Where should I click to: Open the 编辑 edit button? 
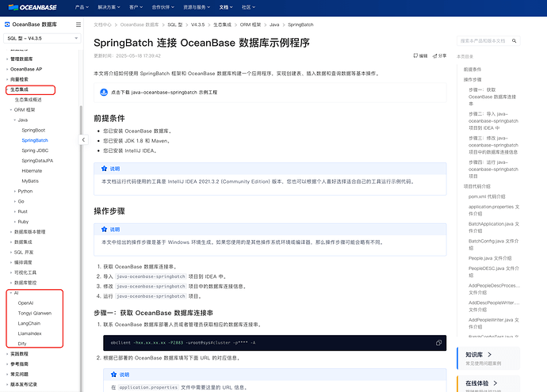(420, 55)
